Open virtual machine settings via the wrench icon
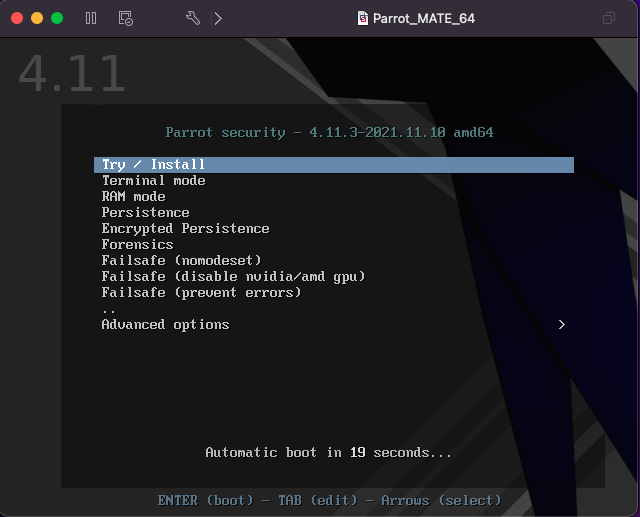This screenshot has height=517, width=640. pyautogui.click(x=193, y=18)
